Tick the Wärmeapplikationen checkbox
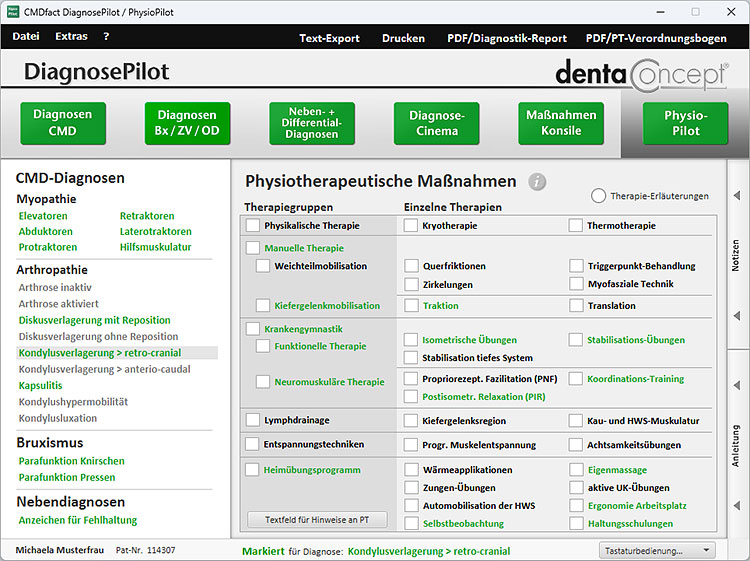Screen dimensions: 750x561 coord(411,470)
